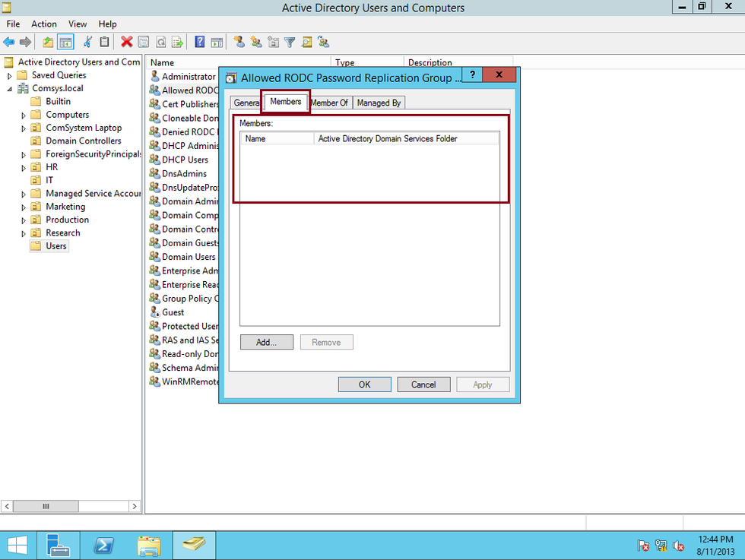This screenshot has height=560, width=745.
Task: Click the Find objects toolbar icon
Action: (x=307, y=43)
